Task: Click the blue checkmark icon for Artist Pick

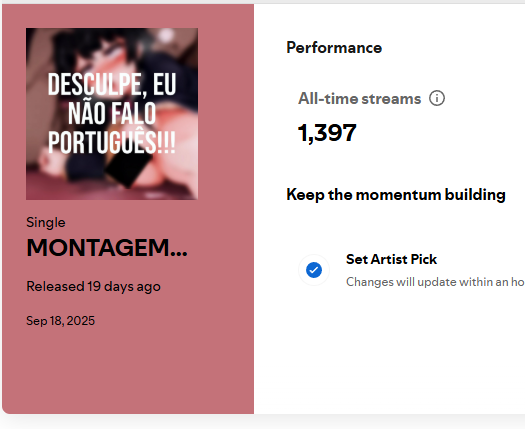Action: tap(314, 270)
